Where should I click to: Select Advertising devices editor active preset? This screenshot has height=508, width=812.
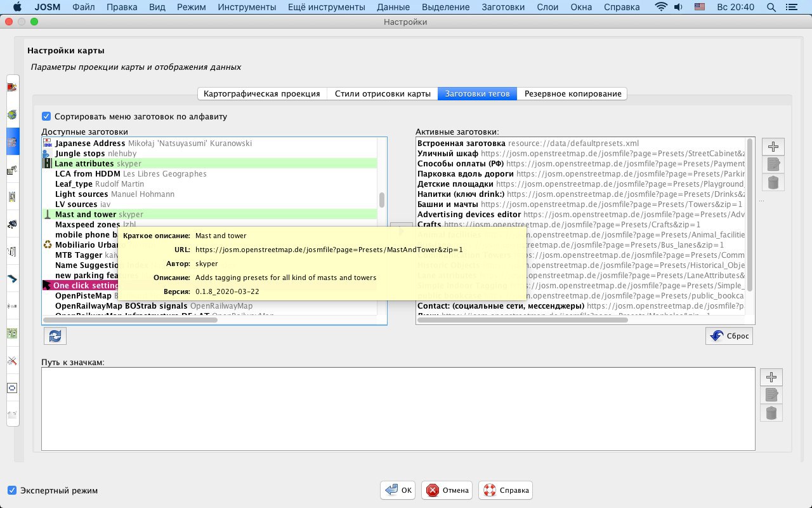[581, 215]
